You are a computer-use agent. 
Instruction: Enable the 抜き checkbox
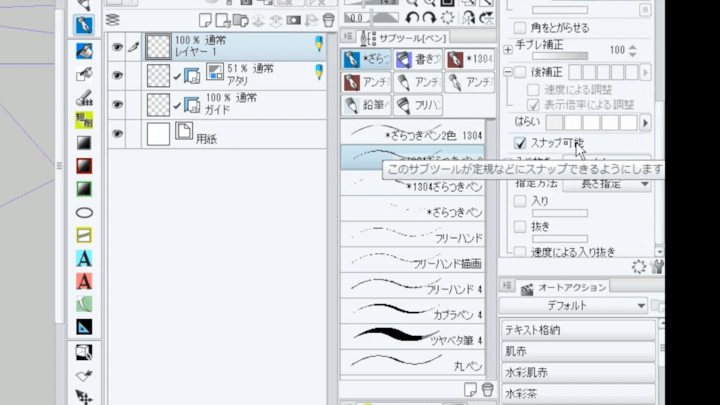(x=520, y=226)
